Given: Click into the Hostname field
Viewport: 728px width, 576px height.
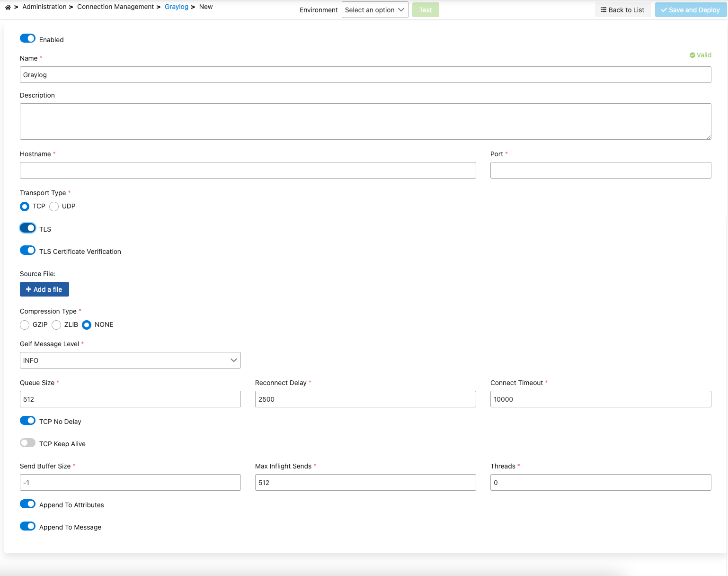Looking at the screenshot, I should tap(248, 171).
